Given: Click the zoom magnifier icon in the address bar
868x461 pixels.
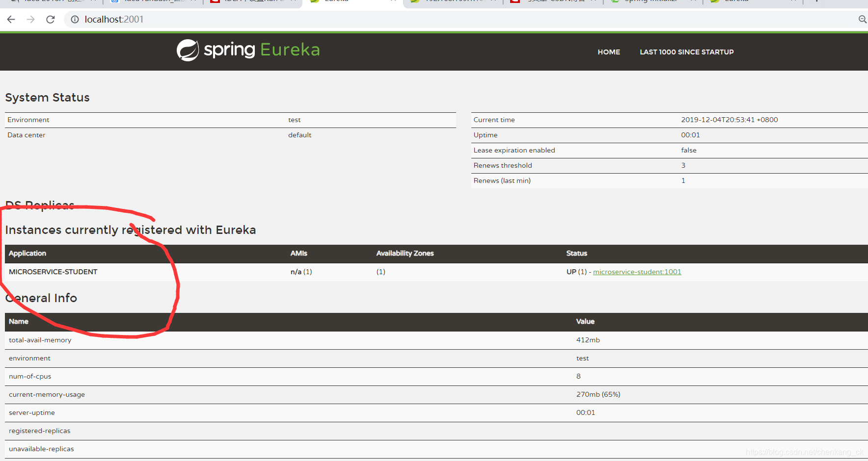Looking at the screenshot, I should [862, 20].
